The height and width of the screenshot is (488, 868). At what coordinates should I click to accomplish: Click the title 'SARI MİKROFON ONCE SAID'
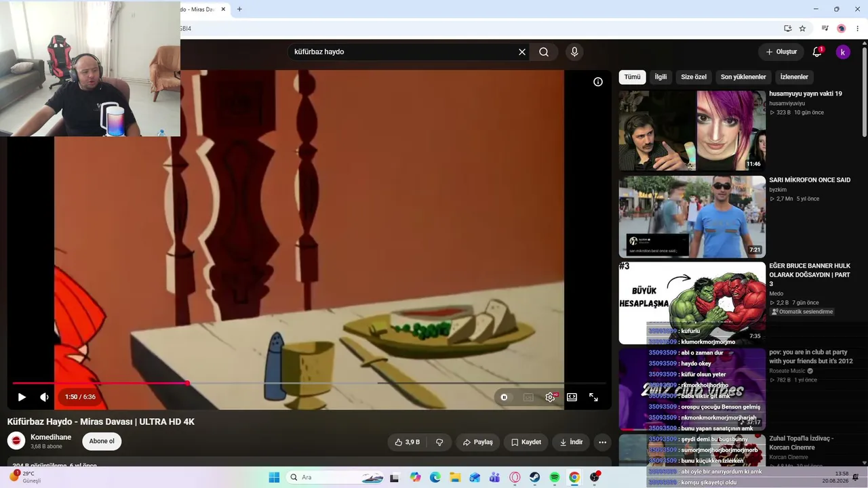click(810, 180)
